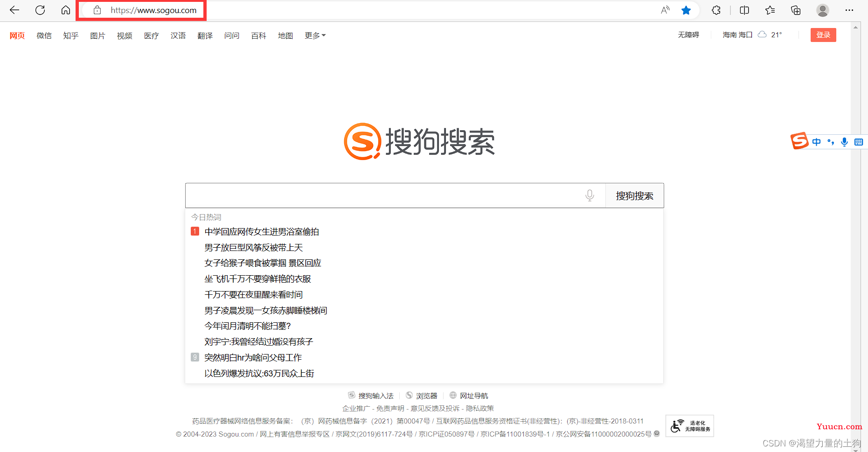The image size is (868, 452).
Task: Click the 搜狗输入法 icon in the footer
Action: tap(352, 395)
